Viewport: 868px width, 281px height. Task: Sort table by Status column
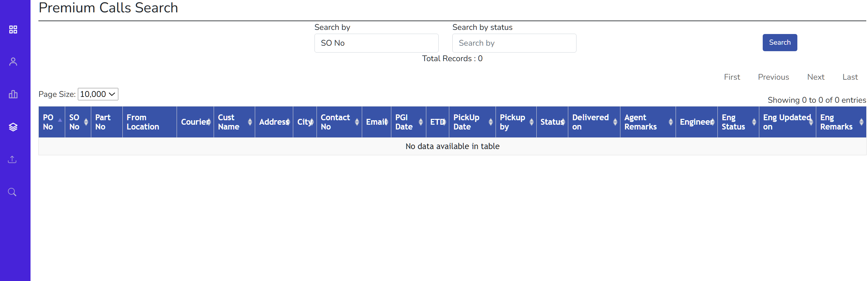coord(552,122)
